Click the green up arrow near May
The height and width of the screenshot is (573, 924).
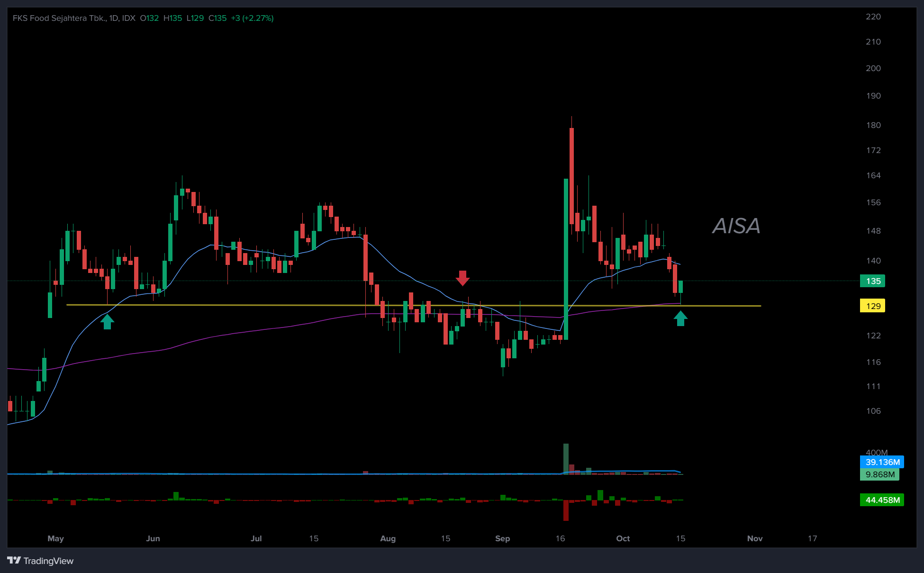click(107, 322)
